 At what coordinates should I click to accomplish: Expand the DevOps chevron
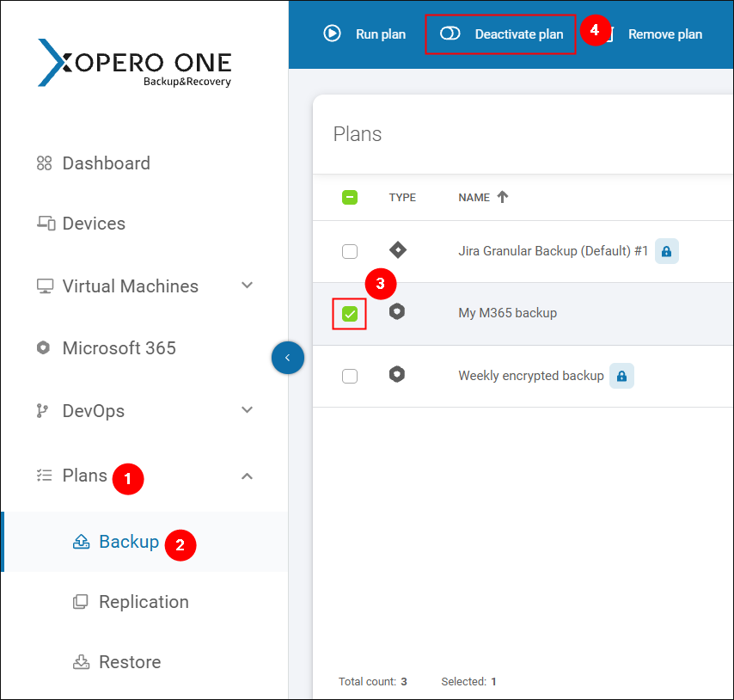(x=247, y=409)
